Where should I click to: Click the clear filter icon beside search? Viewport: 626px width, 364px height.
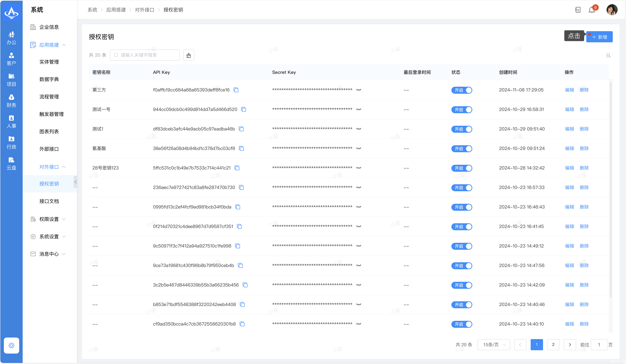189,55
